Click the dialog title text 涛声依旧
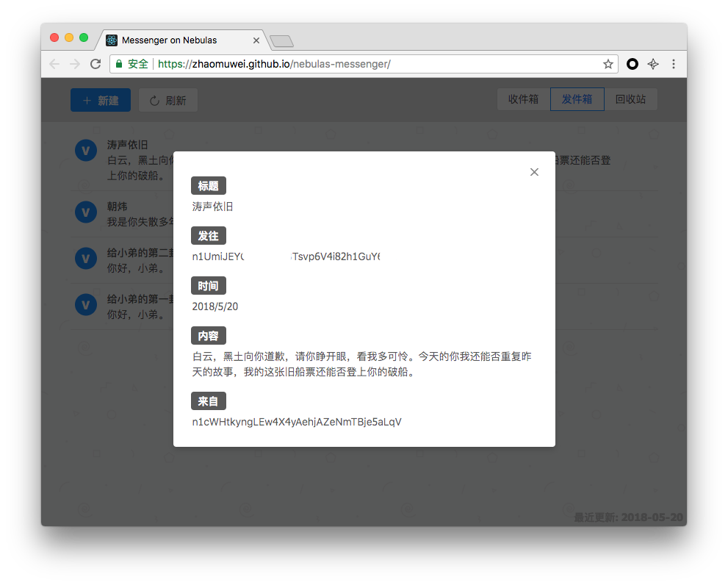 [x=212, y=207]
